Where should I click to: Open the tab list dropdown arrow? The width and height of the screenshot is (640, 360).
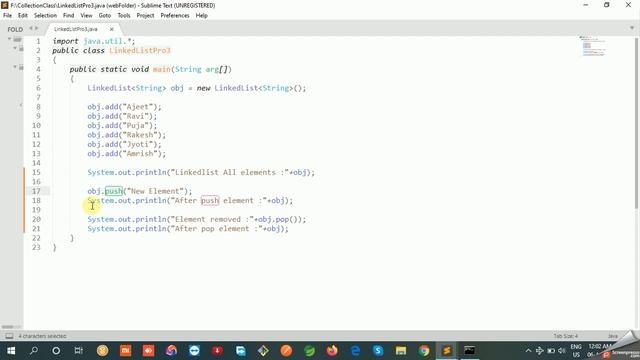(632, 28)
